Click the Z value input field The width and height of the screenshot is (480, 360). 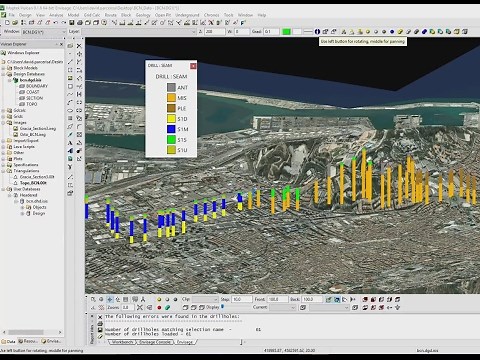[215, 32]
